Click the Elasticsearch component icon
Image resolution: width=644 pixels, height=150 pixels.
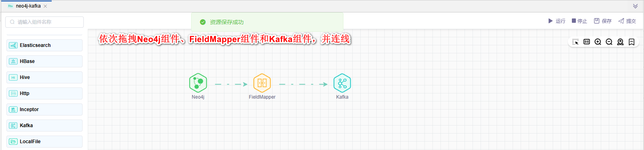pos(13,45)
